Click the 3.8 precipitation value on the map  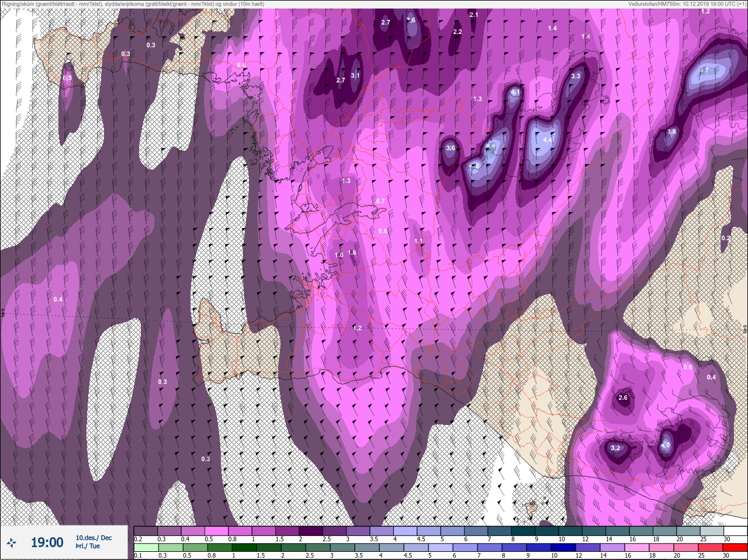point(671,132)
